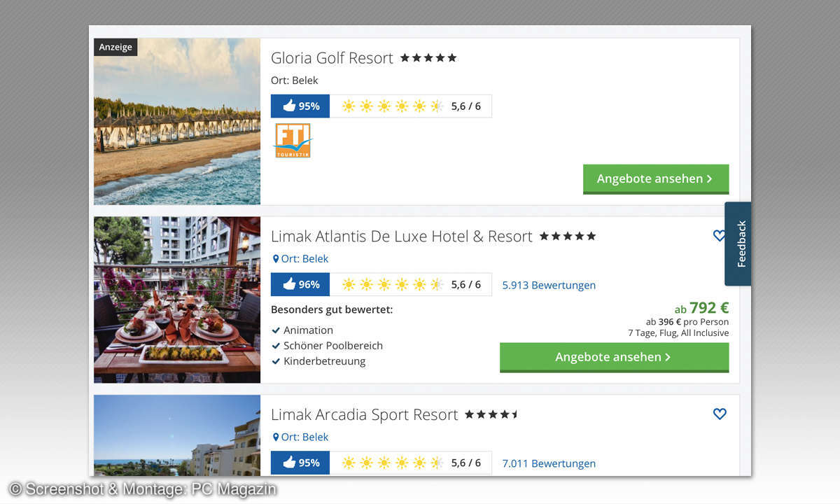The height and width of the screenshot is (504, 840).
Task: Click the Gloria Golf Resort Angebote ansehen button
Action: [656, 179]
